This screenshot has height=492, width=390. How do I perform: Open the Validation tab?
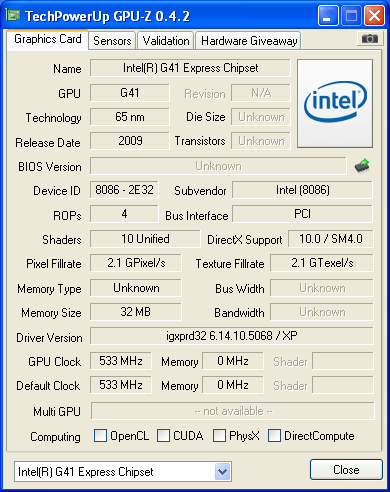click(x=166, y=41)
